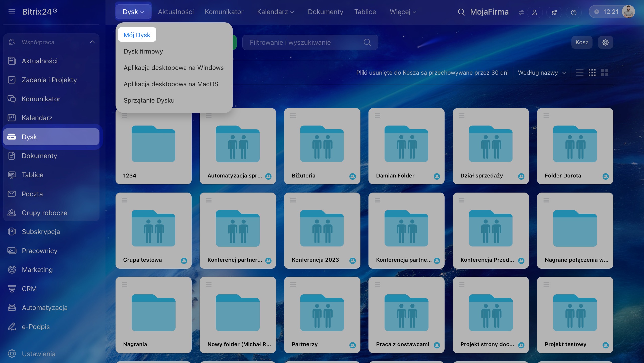Click the e-Podpis signature icon
The height and width of the screenshot is (363, 644).
tap(12, 327)
